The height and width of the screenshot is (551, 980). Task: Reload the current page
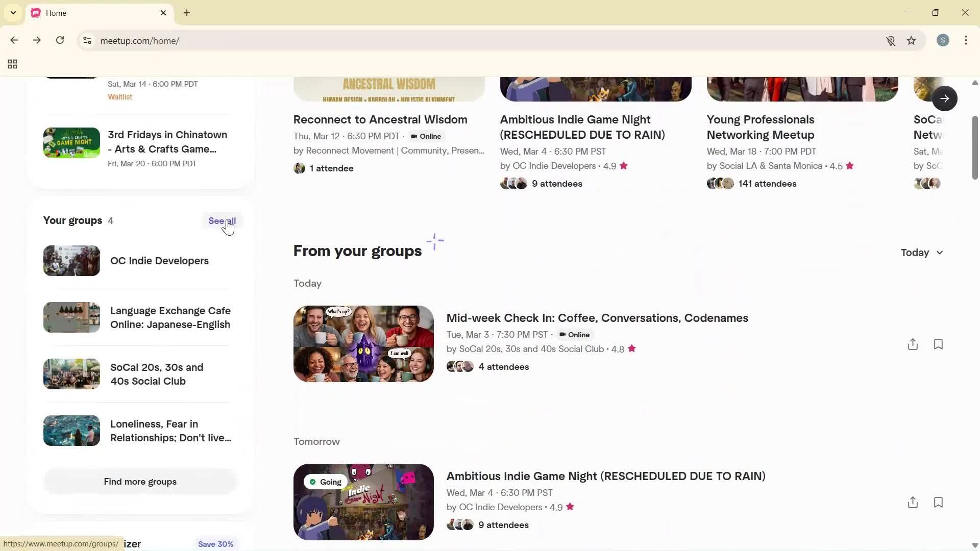[x=60, y=40]
